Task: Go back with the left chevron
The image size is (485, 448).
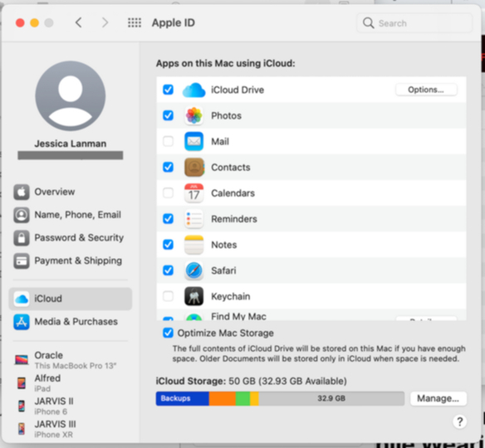Action: [x=79, y=22]
